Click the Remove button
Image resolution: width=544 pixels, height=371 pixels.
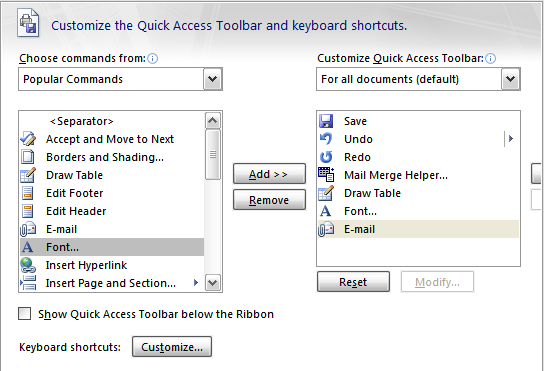point(269,200)
